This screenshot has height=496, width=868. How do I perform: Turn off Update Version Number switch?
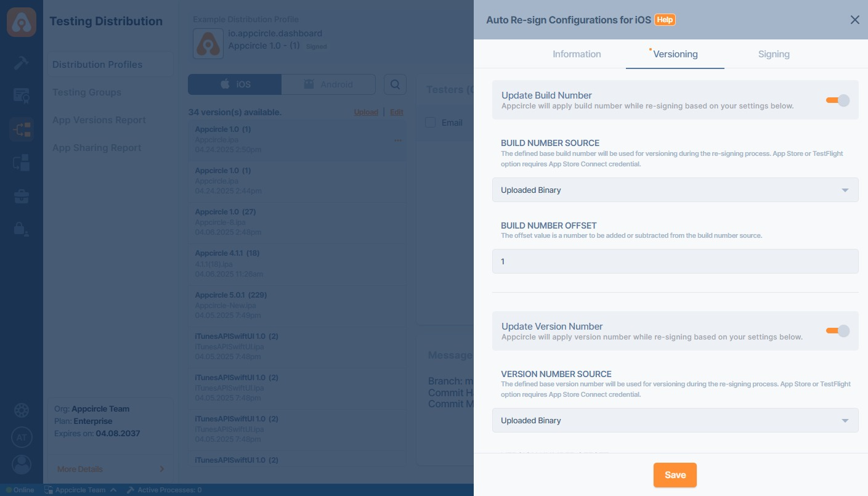pos(837,331)
